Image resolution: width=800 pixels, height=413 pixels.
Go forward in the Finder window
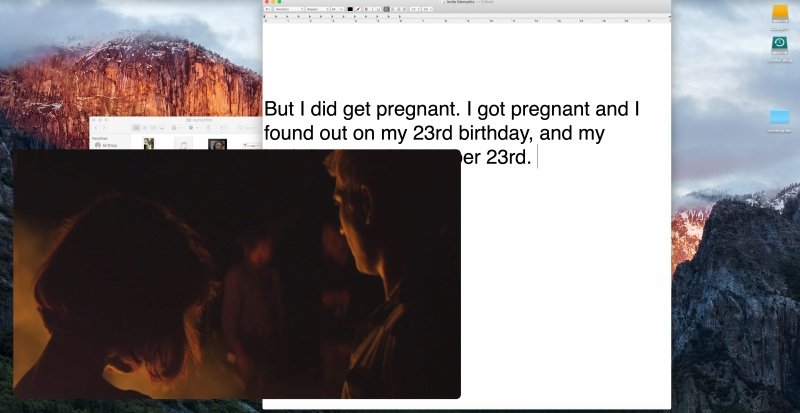point(104,128)
